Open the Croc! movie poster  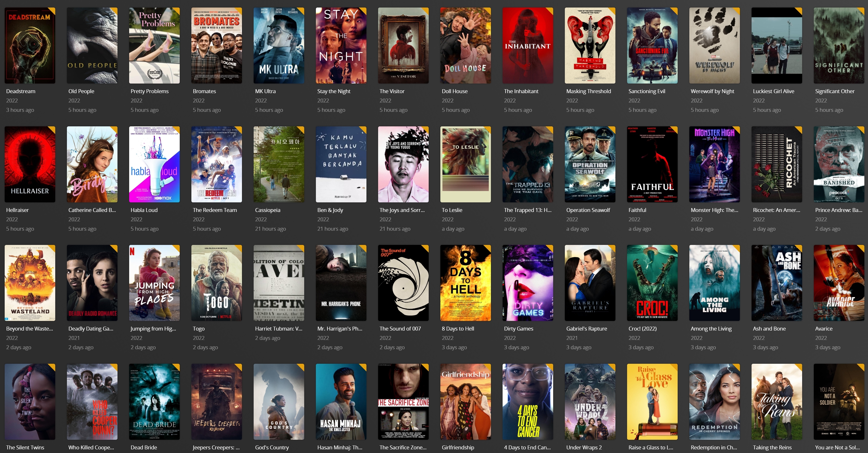(652, 283)
